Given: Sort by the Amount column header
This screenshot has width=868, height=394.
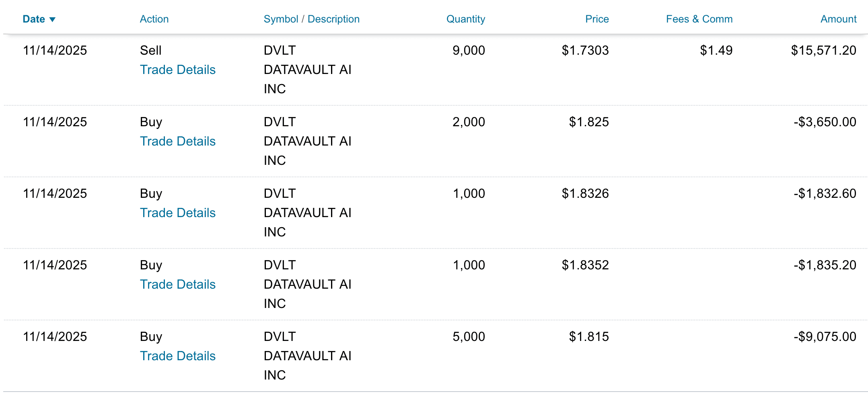Looking at the screenshot, I should pyautogui.click(x=838, y=19).
